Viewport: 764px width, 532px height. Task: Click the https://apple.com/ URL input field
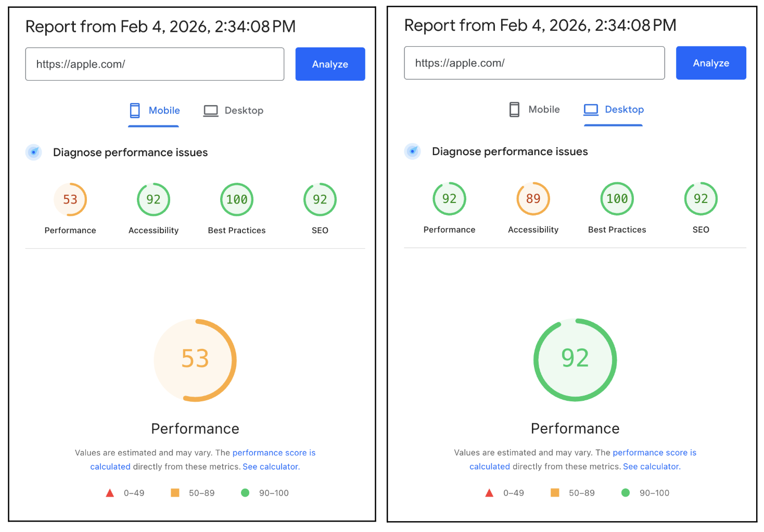point(155,64)
